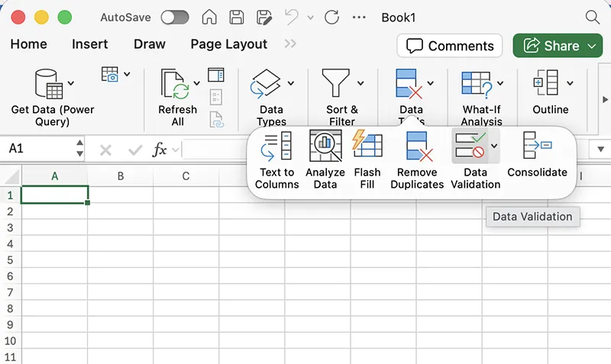
Task: Click the formula bar Cancel X icon
Action: pos(105,150)
